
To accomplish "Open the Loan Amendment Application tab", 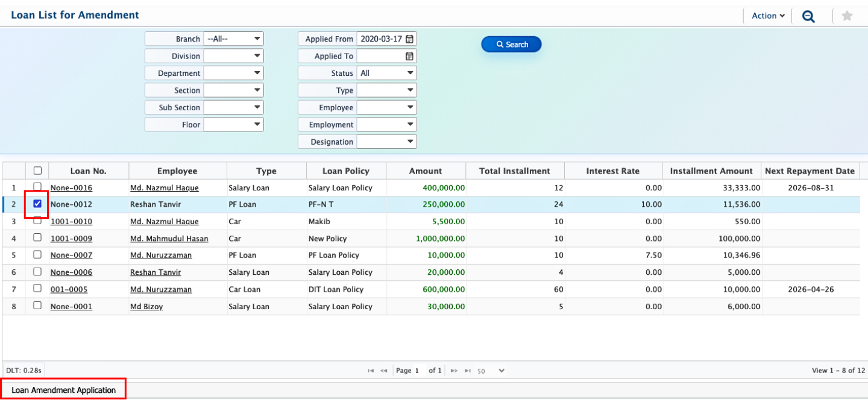I will 63,390.
